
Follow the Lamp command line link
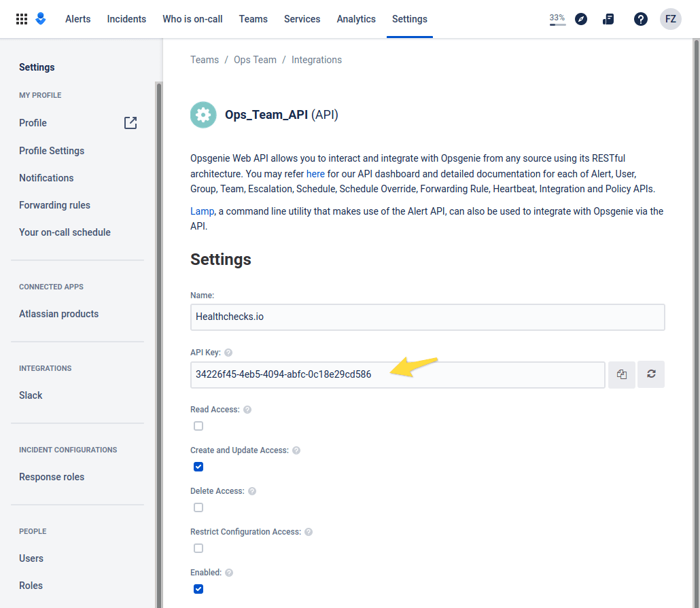(203, 211)
